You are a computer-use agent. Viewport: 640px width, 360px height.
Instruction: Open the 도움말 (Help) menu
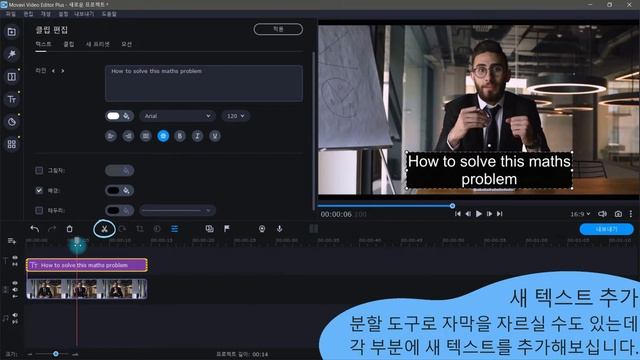[x=109, y=14]
